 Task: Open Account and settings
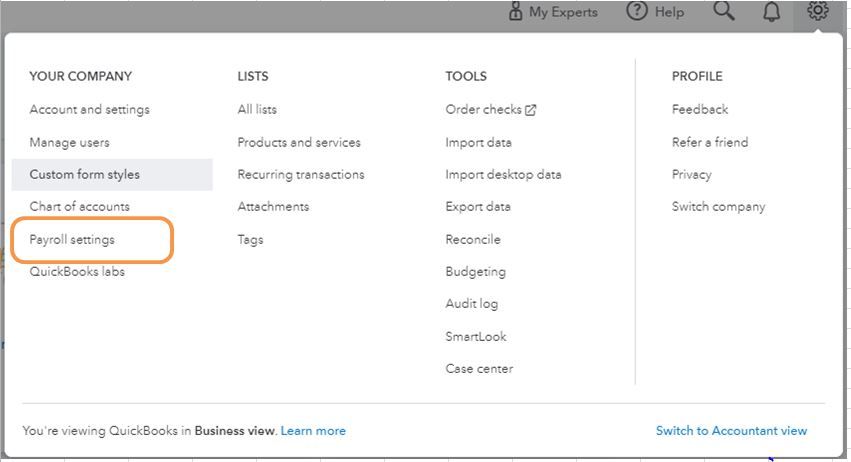pos(90,110)
